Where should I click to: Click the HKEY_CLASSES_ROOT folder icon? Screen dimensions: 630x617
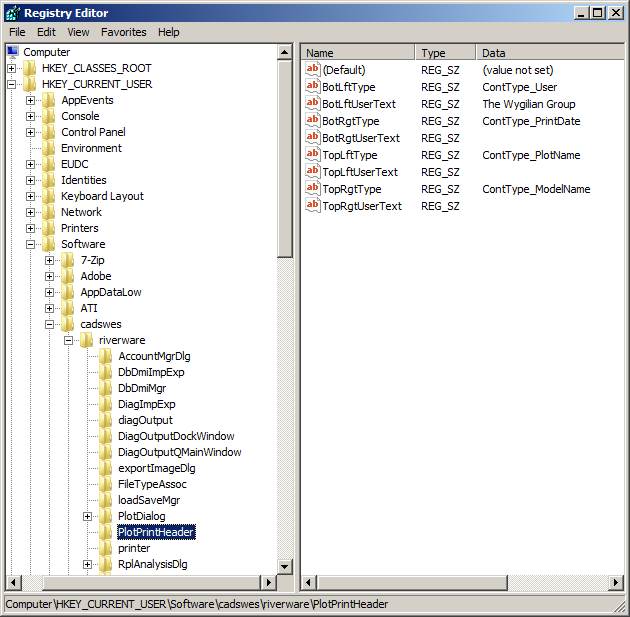tap(30, 68)
